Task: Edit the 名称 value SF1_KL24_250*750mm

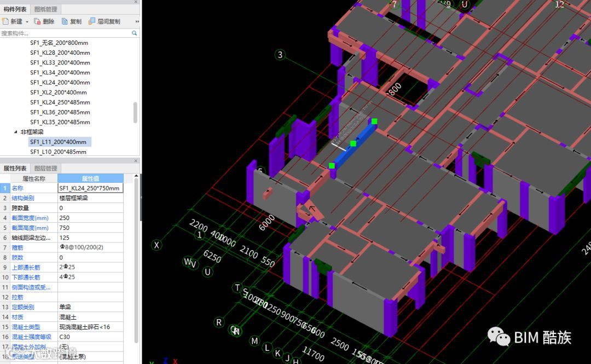Action: tap(90, 188)
